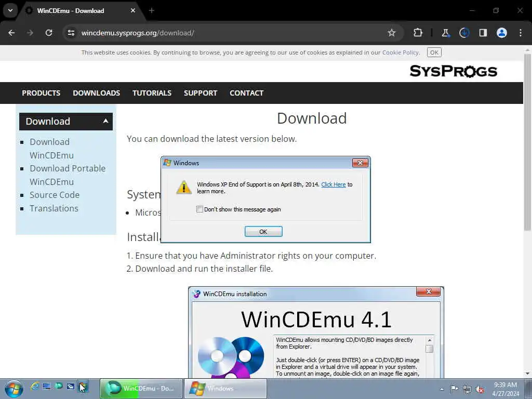Click the Windows flag quick launch icon
The image size is (532, 399).
83,387
